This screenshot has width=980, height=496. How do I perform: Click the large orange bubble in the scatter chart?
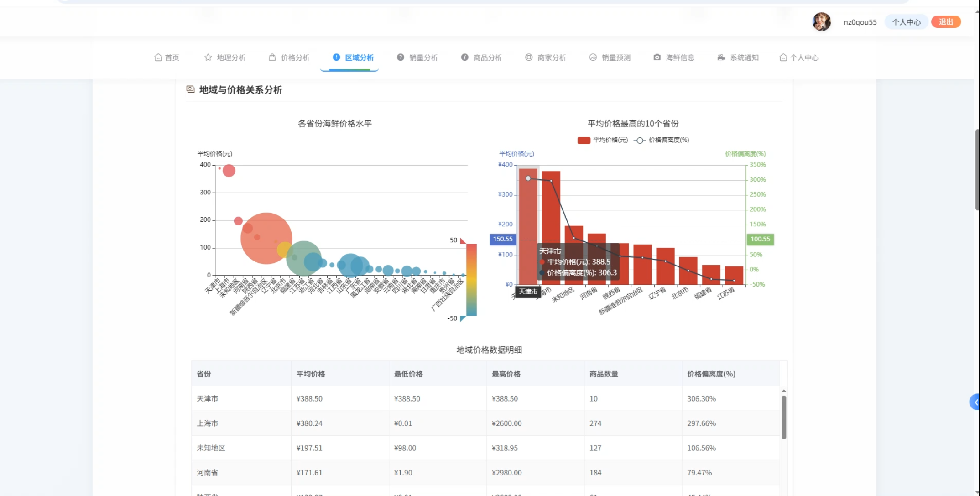(x=266, y=238)
